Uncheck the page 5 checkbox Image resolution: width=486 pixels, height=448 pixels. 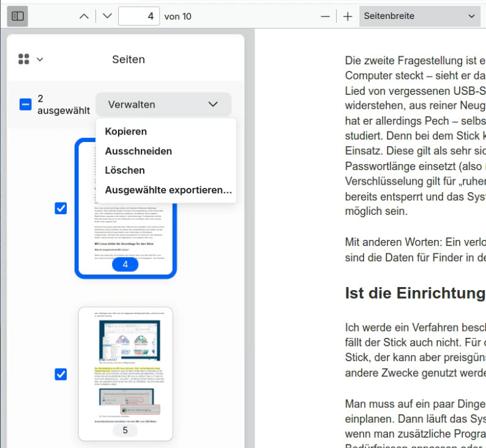pyautogui.click(x=61, y=374)
